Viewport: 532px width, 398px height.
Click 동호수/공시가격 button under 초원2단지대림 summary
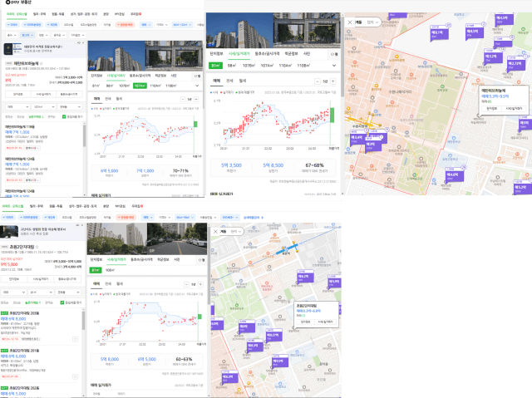[67, 279]
